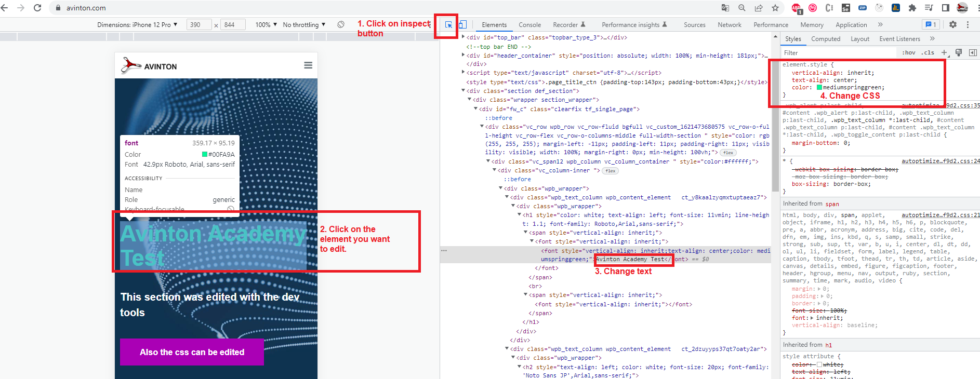Switch to the Console tab
Image resolution: width=980 pixels, height=379 pixels.
[529, 25]
